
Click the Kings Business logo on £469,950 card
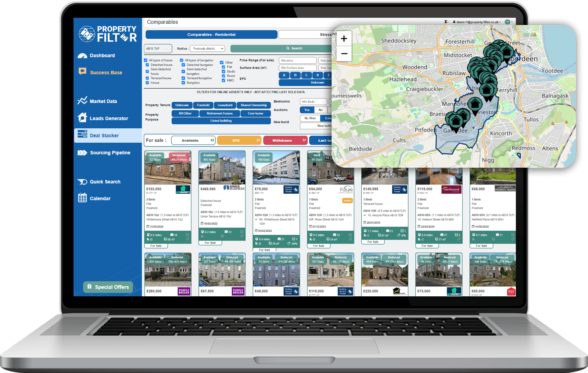234,188
